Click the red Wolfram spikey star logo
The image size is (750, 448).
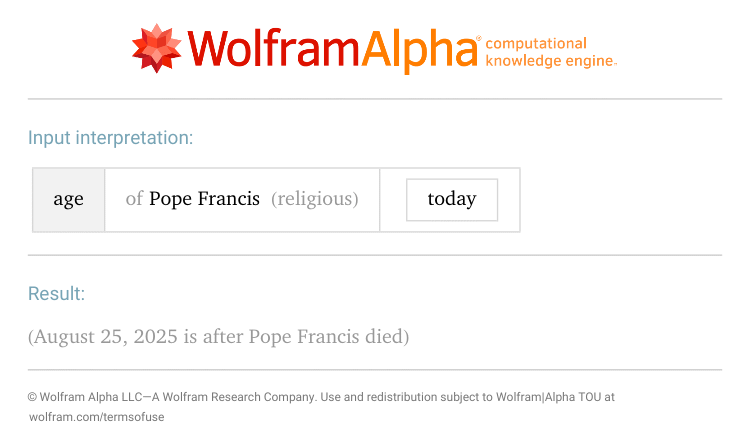156,48
